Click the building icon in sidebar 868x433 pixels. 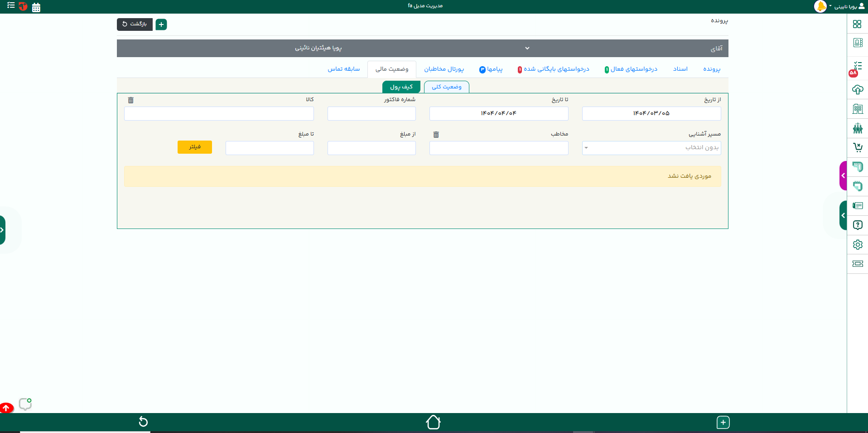(x=857, y=109)
